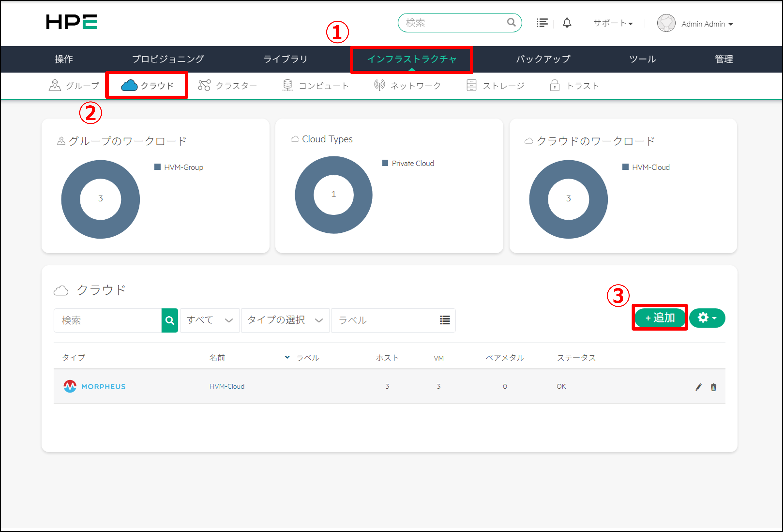783x532 pixels.
Task: Open the activity list icon in header
Action: point(542,23)
